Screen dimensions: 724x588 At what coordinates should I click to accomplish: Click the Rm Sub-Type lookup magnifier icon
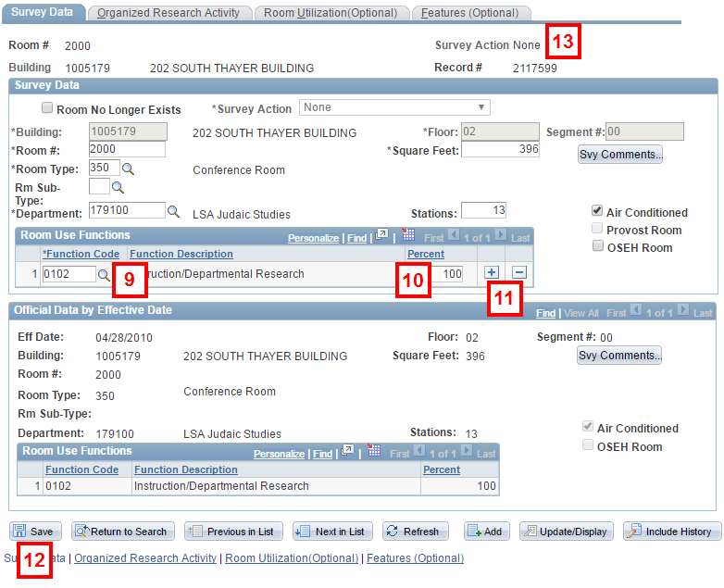[x=118, y=187]
